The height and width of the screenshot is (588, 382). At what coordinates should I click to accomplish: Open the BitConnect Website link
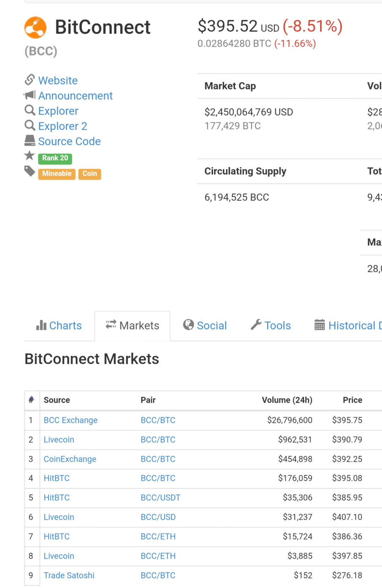(58, 81)
